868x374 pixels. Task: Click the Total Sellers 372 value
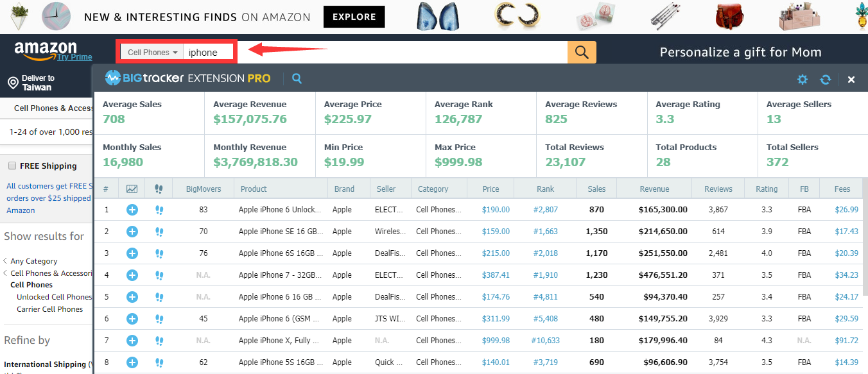[777, 162]
